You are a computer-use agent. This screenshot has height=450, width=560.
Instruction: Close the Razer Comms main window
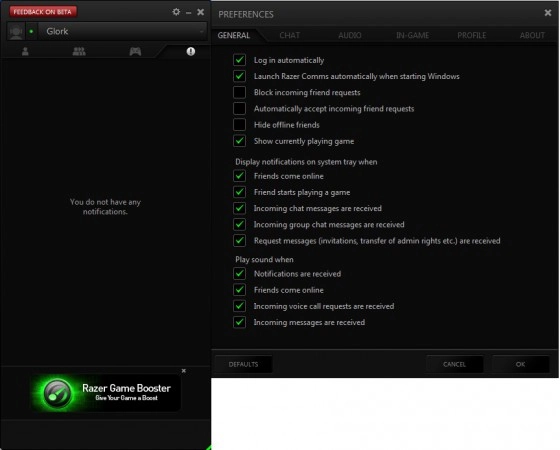point(201,12)
